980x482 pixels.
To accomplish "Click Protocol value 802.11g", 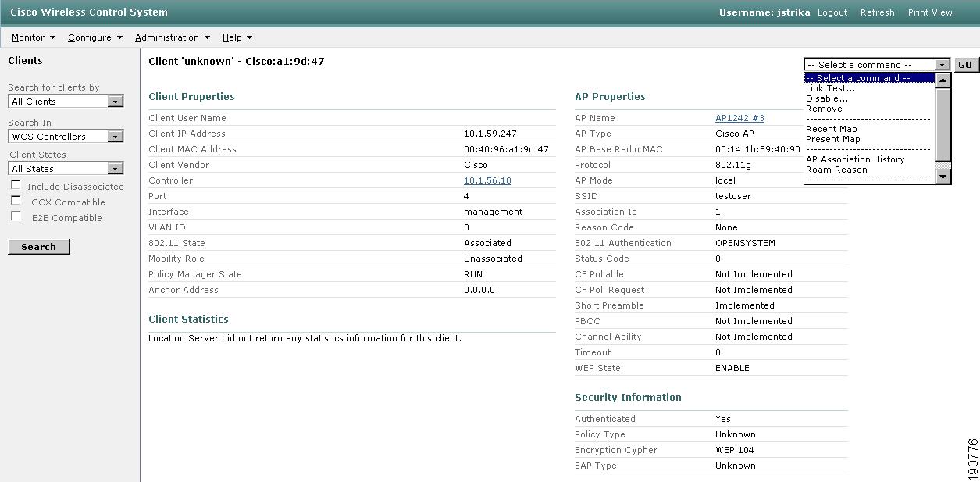I will (732, 165).
